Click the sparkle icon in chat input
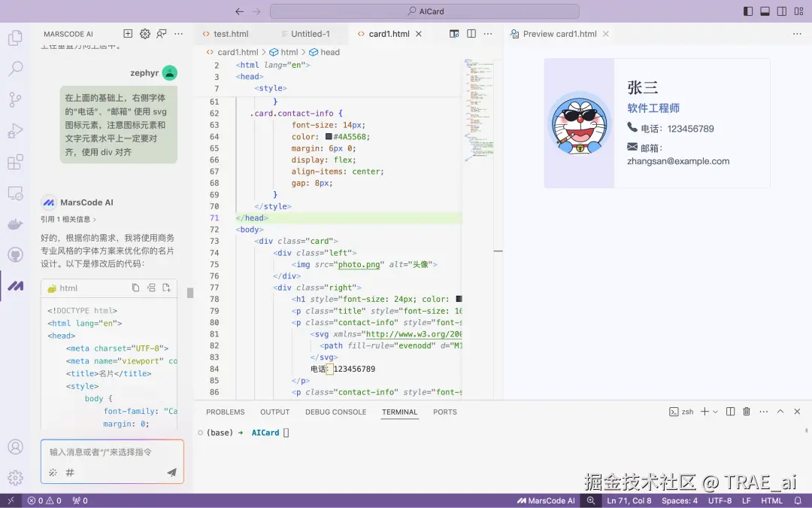Viewport: 812px width, 508px height. (53, 472)
